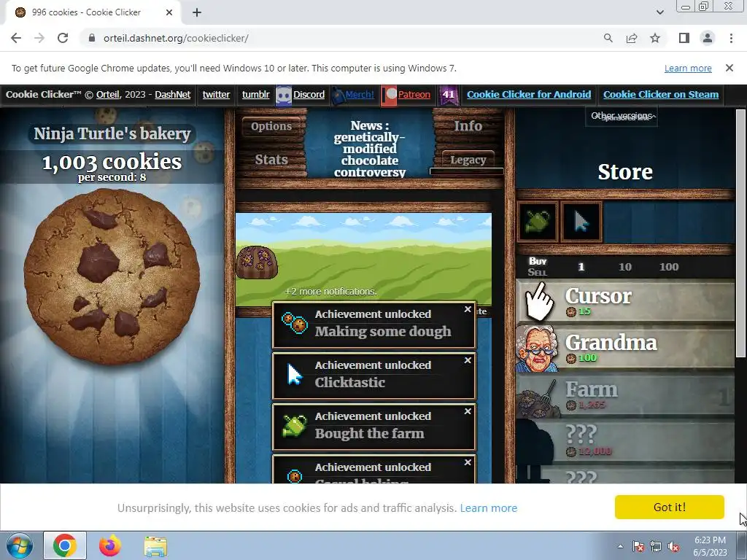Click the big chocolate chip cookie

[112, 276]
